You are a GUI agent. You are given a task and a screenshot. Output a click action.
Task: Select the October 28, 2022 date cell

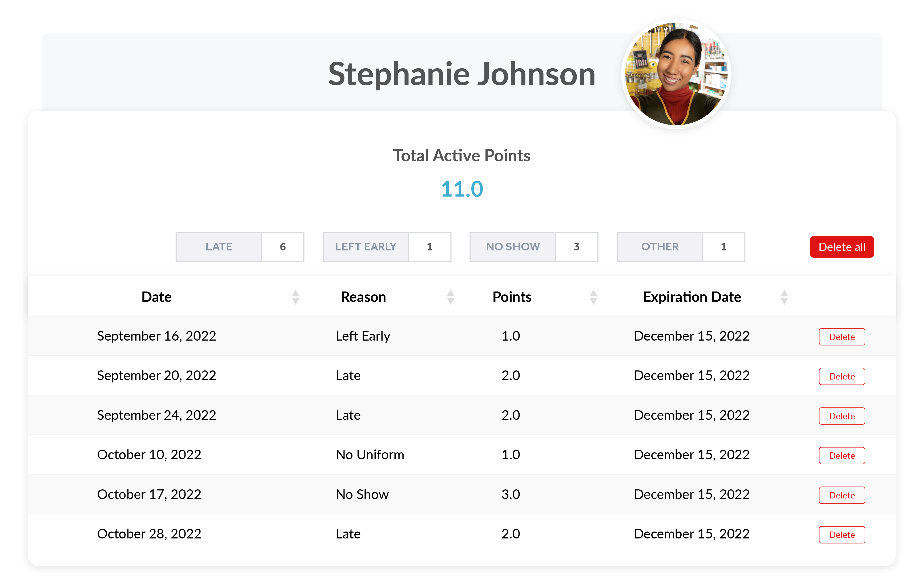149,534
